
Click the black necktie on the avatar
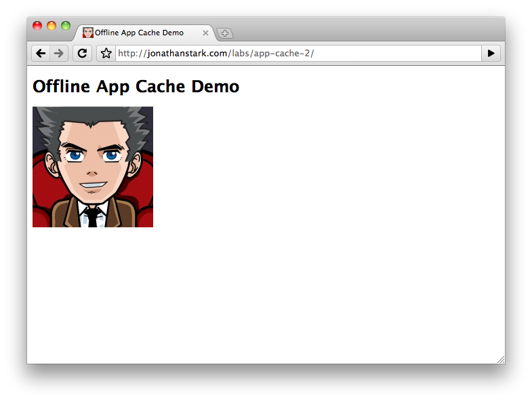click(x=93, y=217)
